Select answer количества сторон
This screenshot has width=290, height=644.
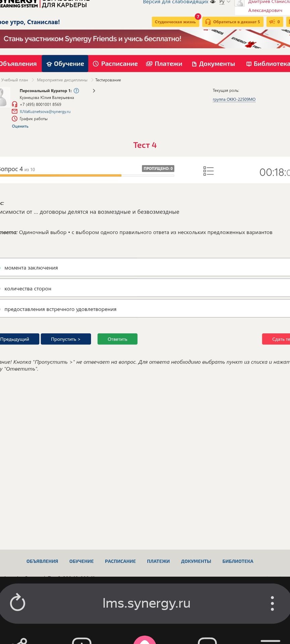click(145, 288)
